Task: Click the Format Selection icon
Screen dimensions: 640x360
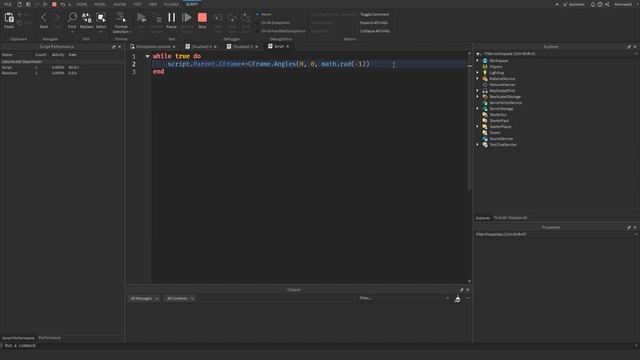Action: [121, 17]
